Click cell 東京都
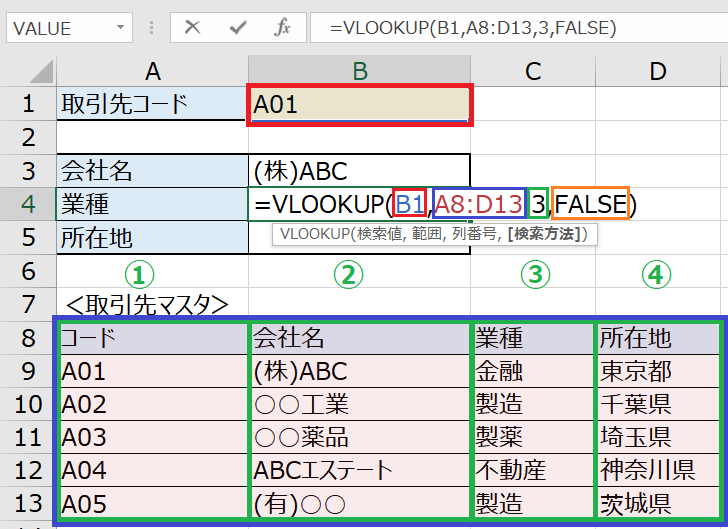This screenshot has height=529, width=728. coord(658,371)
